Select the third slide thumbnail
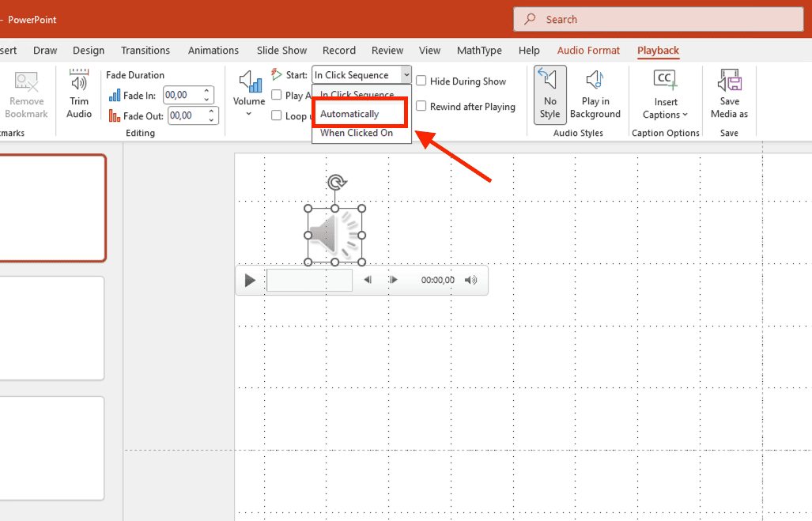812x521 pixels. tap(51, 448)
